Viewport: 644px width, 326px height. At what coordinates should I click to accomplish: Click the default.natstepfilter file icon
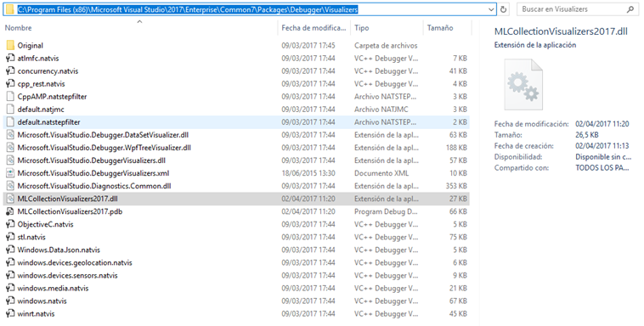pyautogui.click(x=10, y=122)
